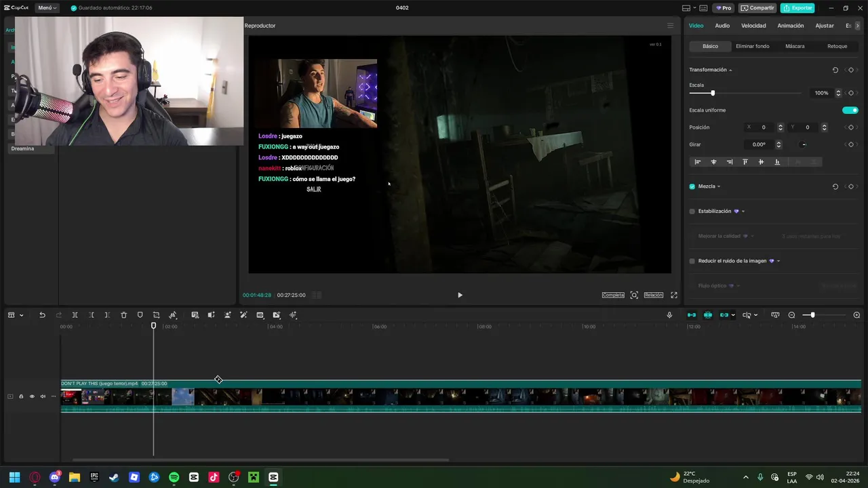Show more inspector tabs arrow
The height and width of the screenshot is (488, 868).
[x=857, y=26]
